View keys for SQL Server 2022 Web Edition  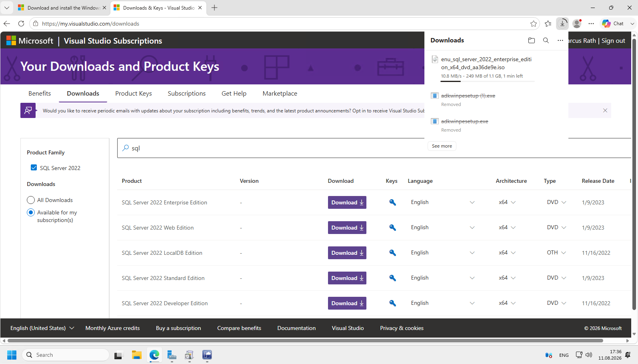[x=393, y=228]
